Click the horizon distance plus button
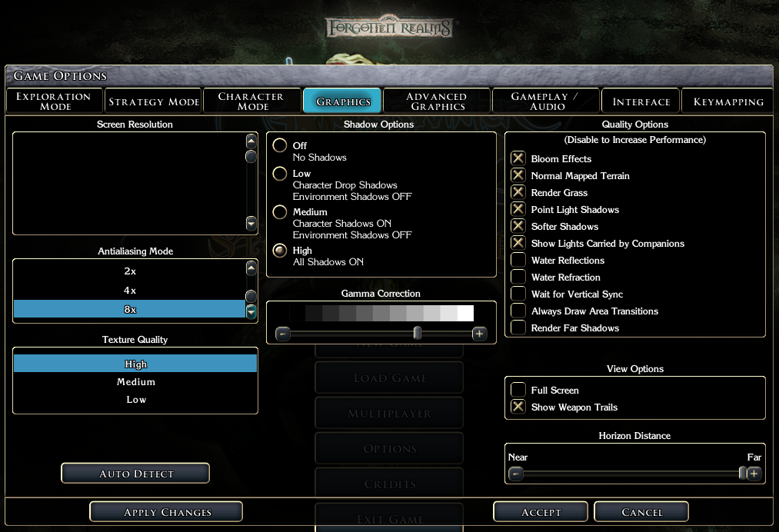779x532 pixels. (754, 474)
